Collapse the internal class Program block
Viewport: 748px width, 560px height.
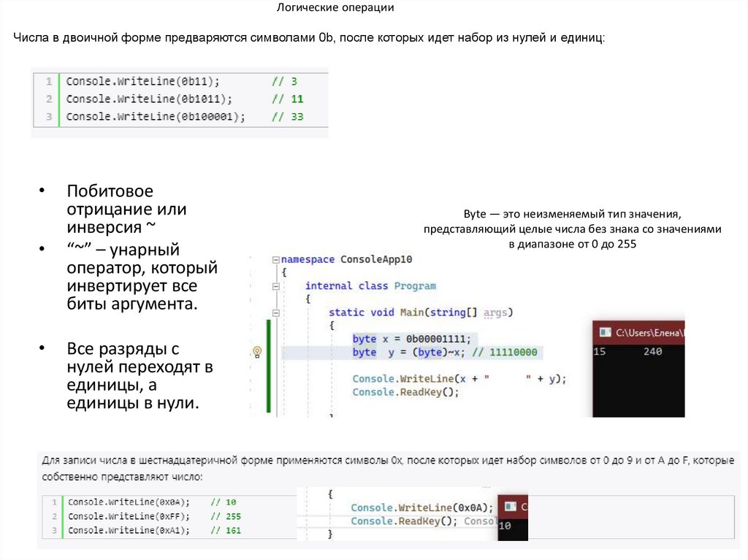275,285
